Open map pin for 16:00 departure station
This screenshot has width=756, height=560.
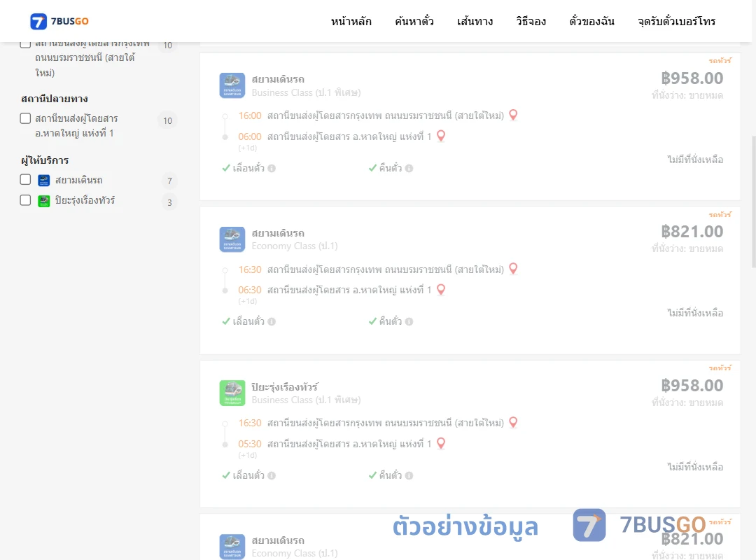514,115
